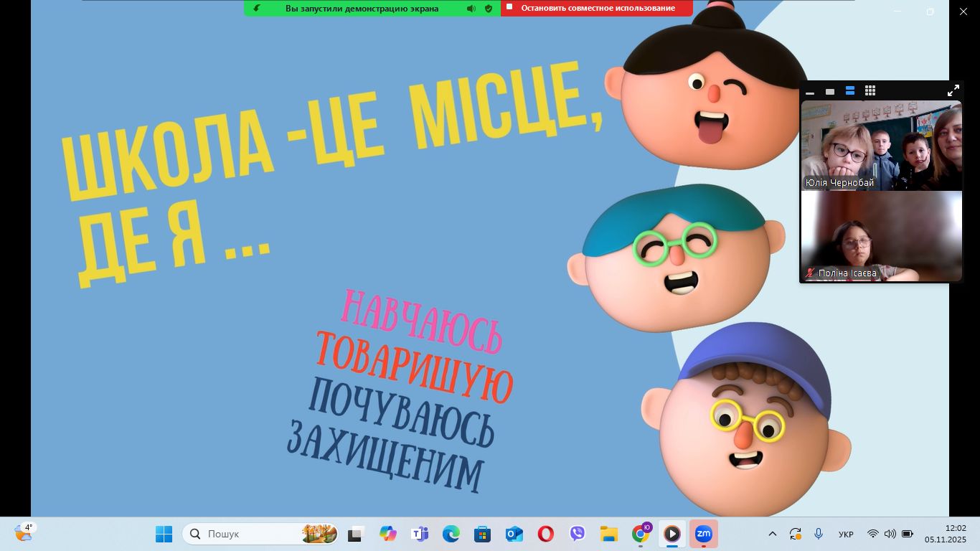Open Viber from the taskbar
Viewport: 980px width, 551px height.
[x=578, y=534]
